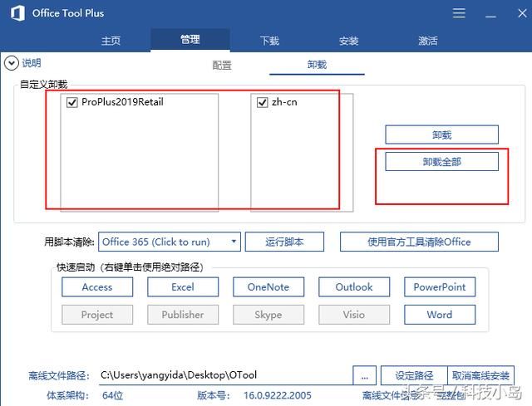The width and height of the screenshot is (532, 406).
Task: Click the 取消离线安装 button
Action: pyautogui.click(x=480, y=375)
